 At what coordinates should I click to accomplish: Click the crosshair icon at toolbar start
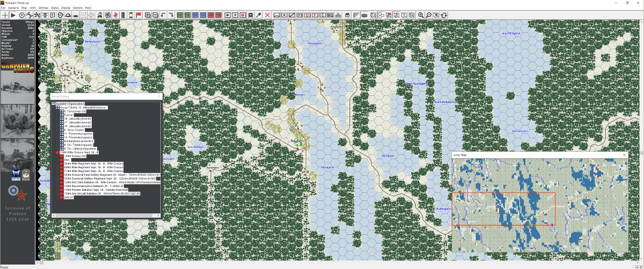click(x=5, y=15)
